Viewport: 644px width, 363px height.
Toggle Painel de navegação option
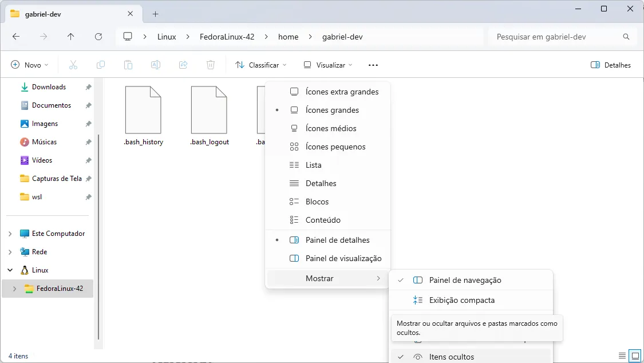471,280
